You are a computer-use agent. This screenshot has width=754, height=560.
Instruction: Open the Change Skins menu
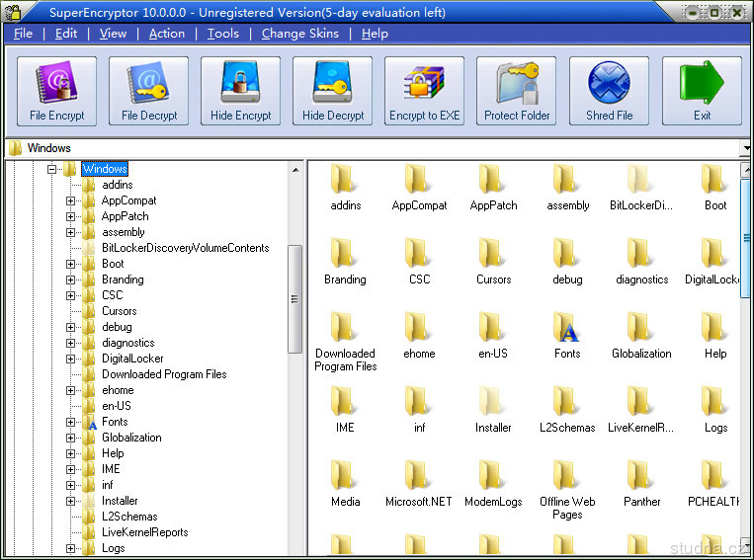299,33
